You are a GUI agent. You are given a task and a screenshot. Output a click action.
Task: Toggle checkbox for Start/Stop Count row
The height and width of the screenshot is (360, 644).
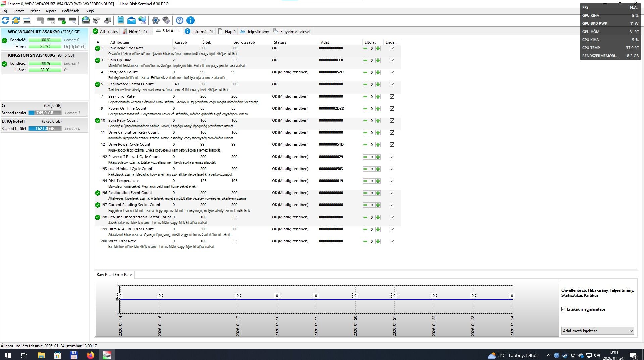coord(392,72)
